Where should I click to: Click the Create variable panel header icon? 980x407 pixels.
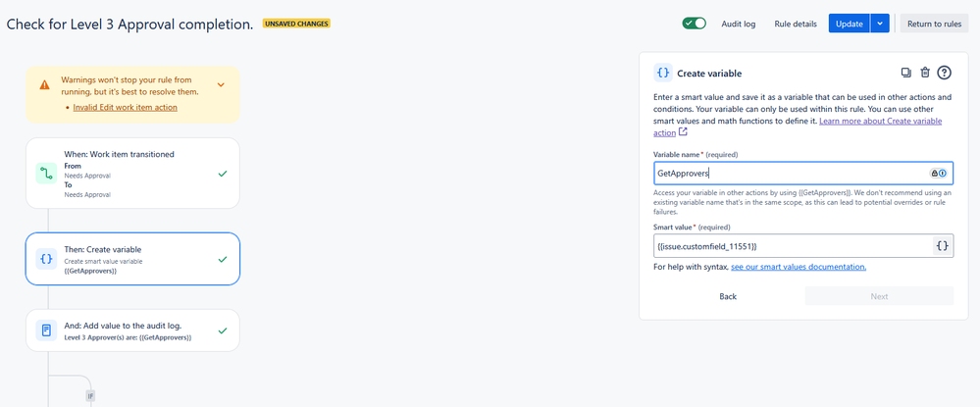[x=663, y=74]
